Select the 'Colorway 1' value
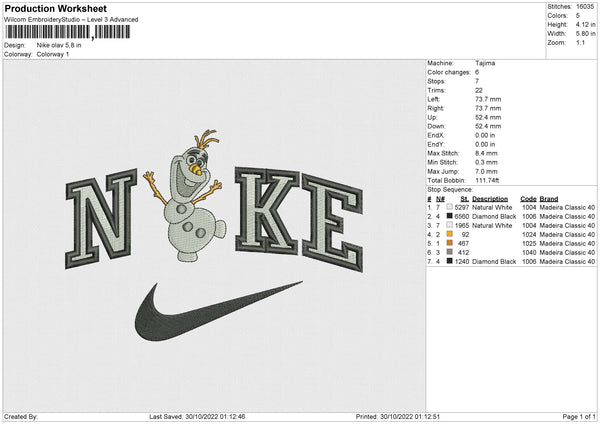 click(x=53, y=54)
